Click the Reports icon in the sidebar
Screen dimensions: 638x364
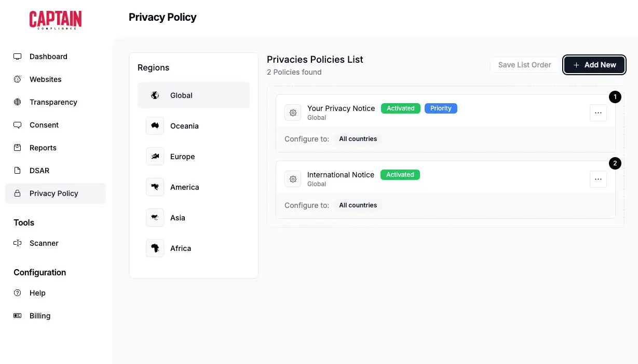[x=18, y=148]
